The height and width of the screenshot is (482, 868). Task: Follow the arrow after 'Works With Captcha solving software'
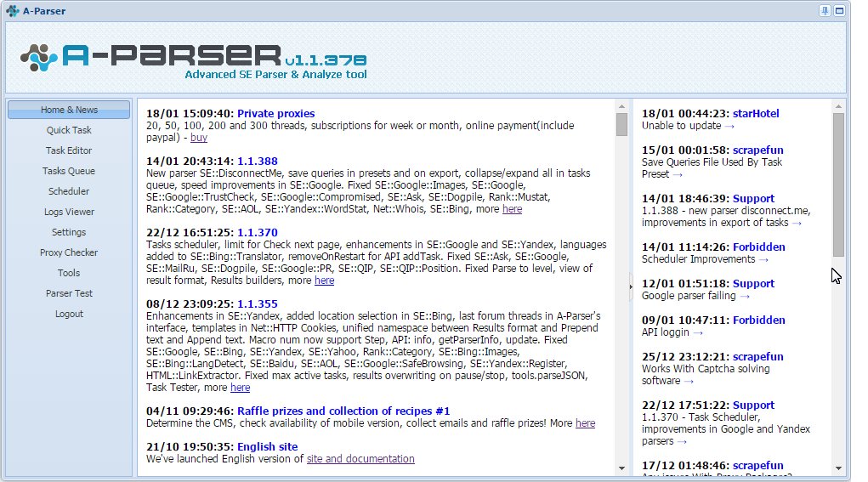(689, 382)
